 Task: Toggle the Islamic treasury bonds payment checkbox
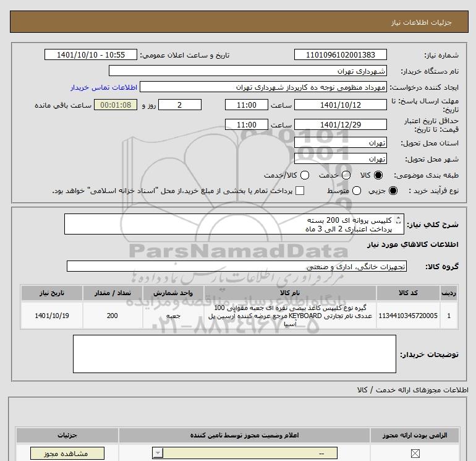coord(300,191)
